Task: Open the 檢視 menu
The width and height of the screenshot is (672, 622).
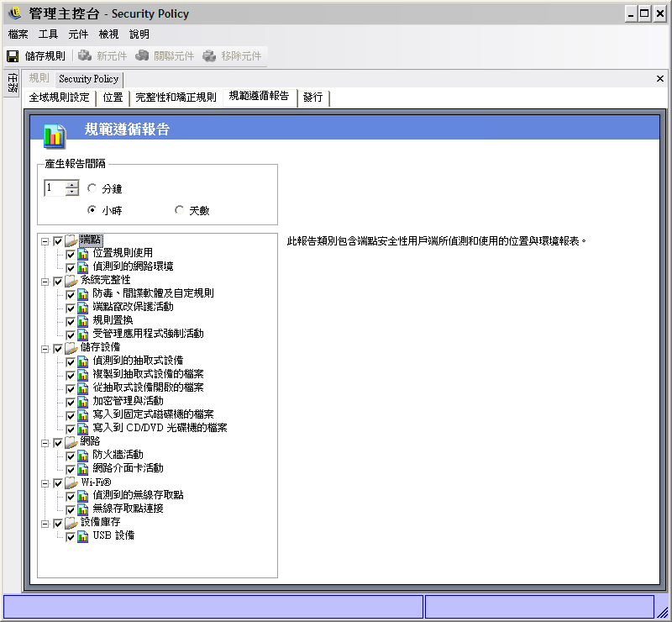Action: tap(108, 34)
